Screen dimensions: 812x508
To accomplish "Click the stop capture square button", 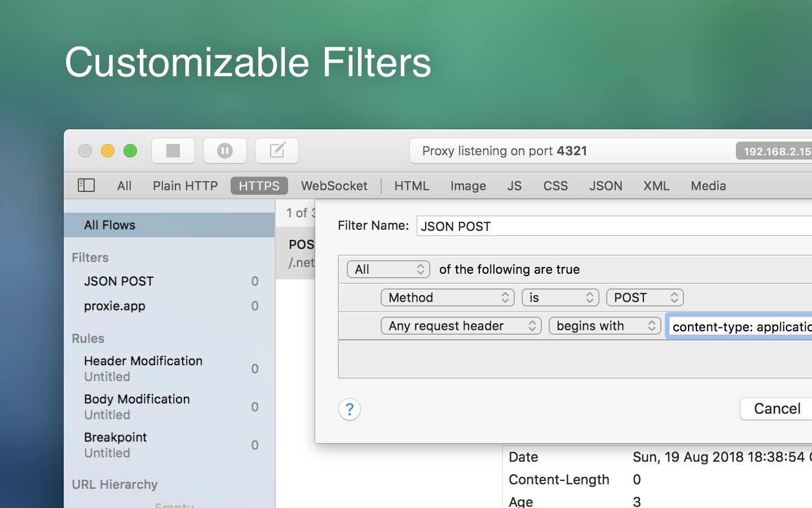I will (x=173, y=151).
